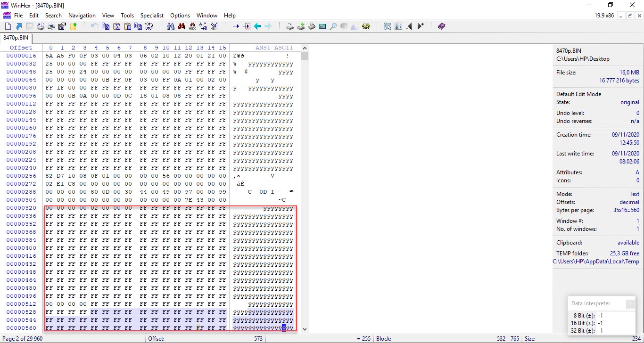The height and width of the screenshot is (343, 644).
Task: Click the A-to-B Replace Text icon
Action: tap(203, 26)
